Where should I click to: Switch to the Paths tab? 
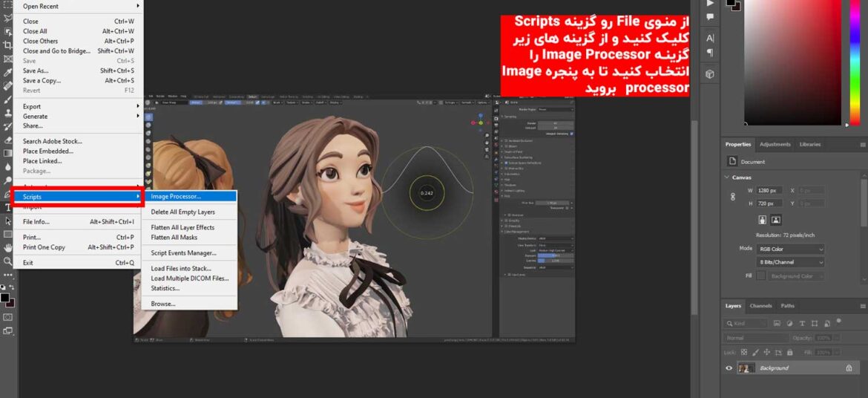(x=787, y=306)
